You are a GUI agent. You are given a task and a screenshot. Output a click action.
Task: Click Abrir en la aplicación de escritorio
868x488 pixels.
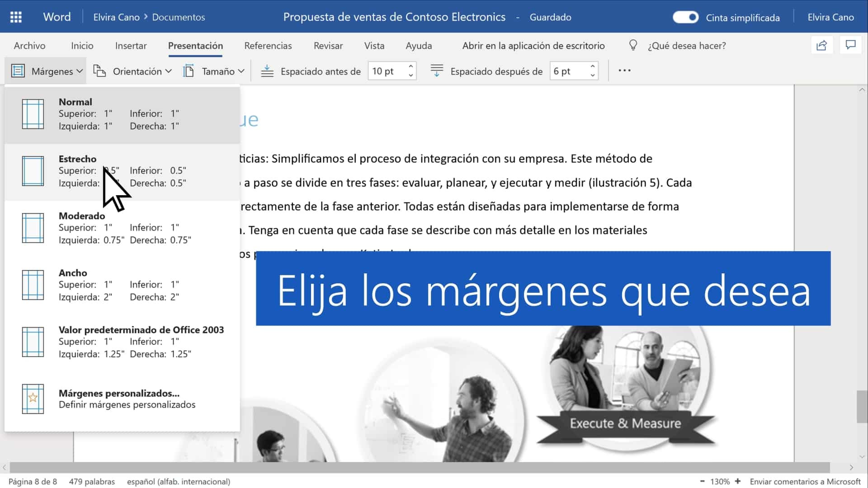pyautogui.click(x=533, y=46)
